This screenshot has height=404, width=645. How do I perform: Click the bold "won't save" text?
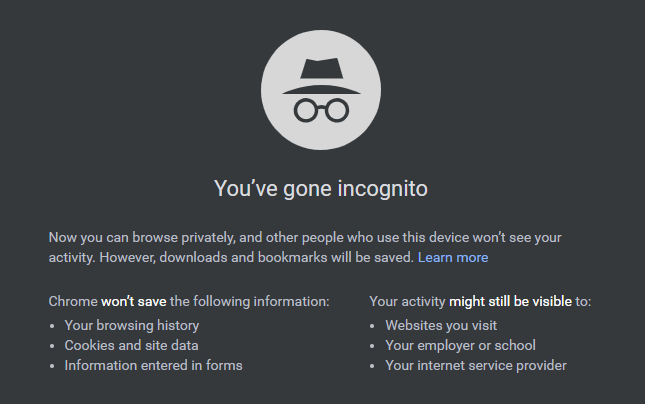pyautogui.click(x=134, y=302)
